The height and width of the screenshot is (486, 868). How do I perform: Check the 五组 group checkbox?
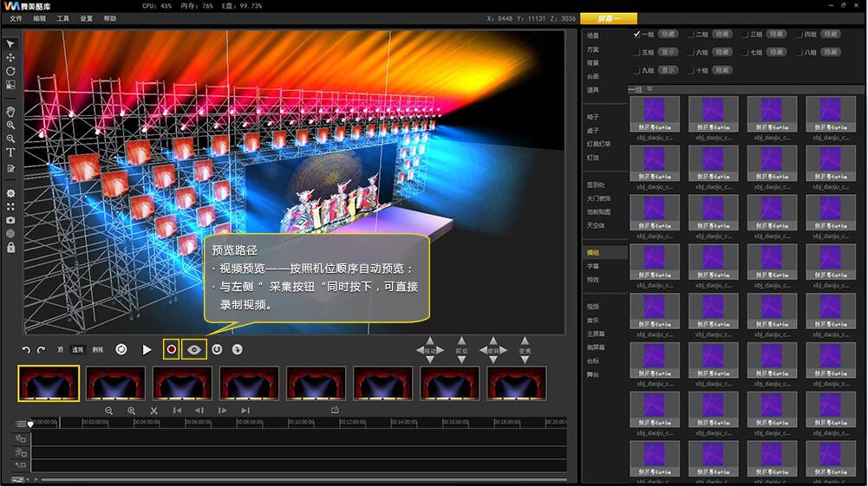click(x=637, y=52)
